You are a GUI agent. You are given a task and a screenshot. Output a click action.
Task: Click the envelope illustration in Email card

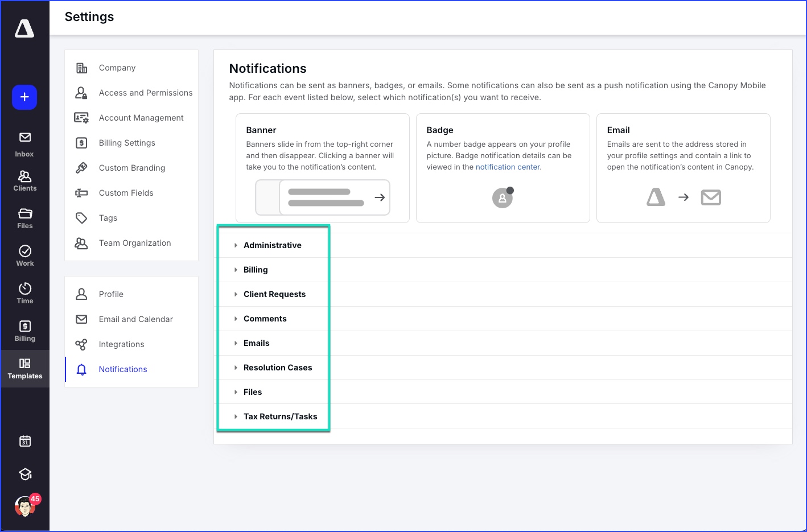(x=711, y=197)
